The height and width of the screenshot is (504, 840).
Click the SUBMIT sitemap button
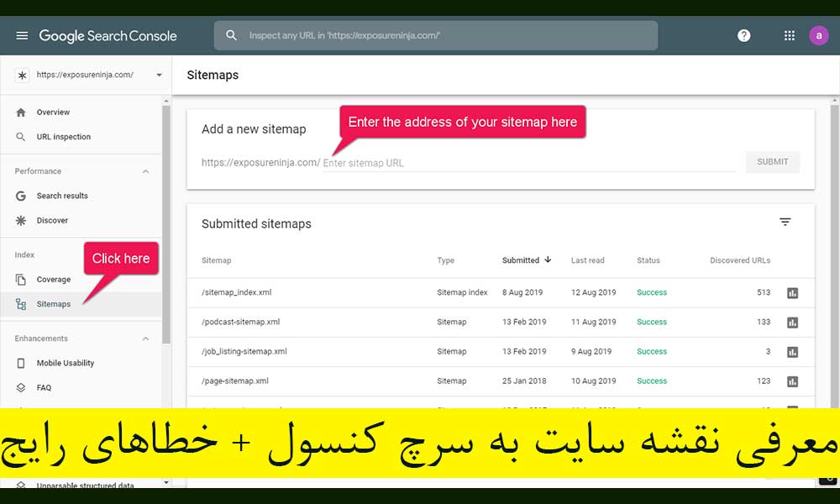click(773, 162)
